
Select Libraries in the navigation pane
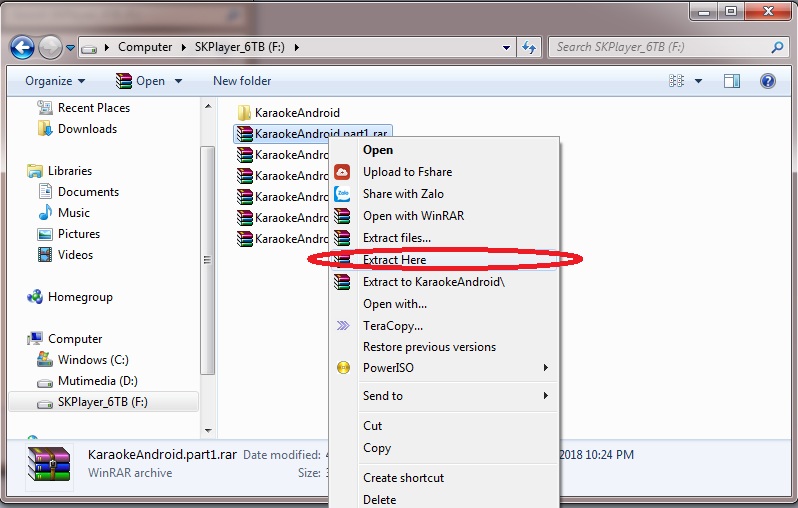(60, 171)
